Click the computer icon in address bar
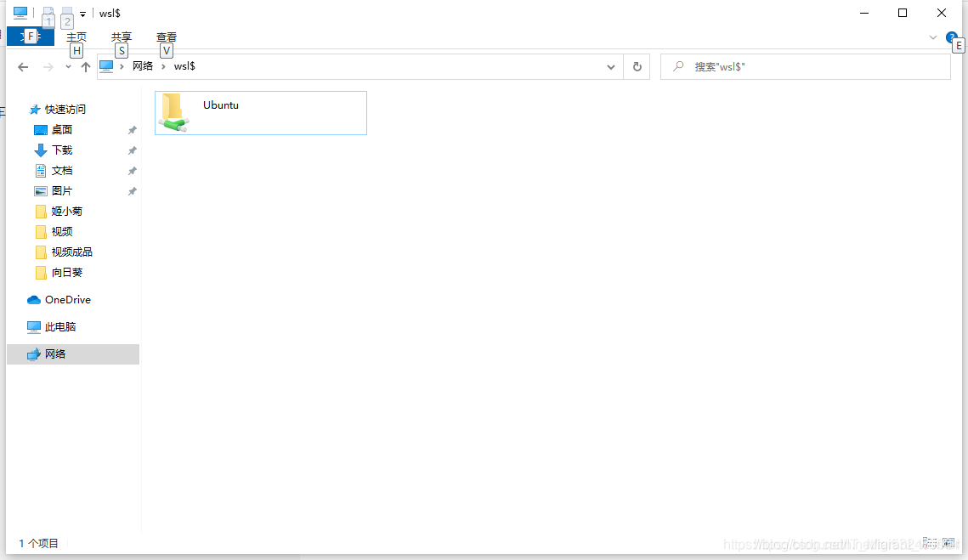This screenshot has height=560, width=968. click(x=106, y=66)
